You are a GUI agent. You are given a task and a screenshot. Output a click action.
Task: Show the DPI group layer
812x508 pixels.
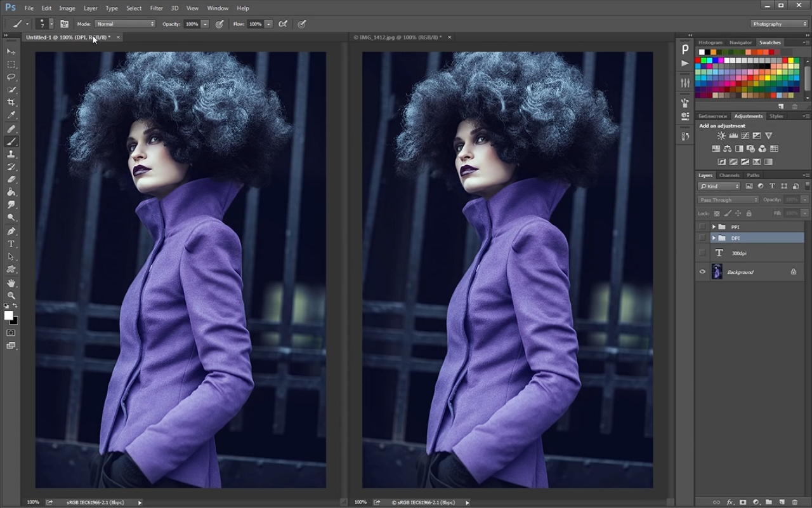pos(702,238)
